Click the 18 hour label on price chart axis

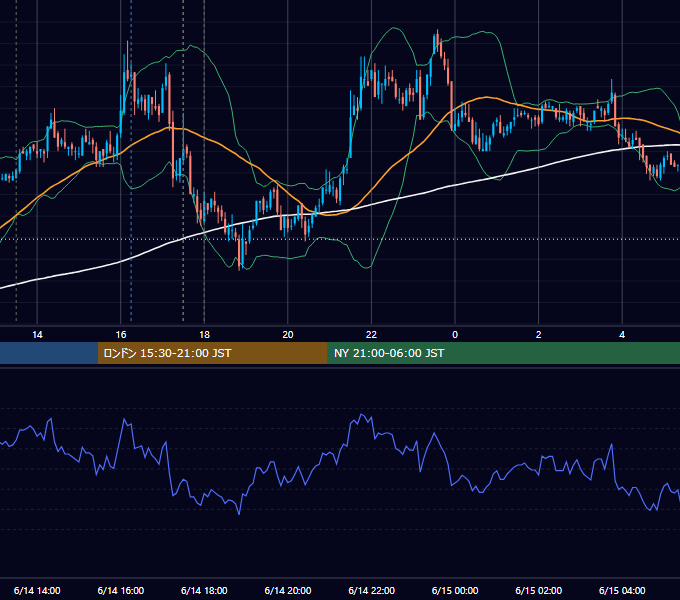point(204,335)
